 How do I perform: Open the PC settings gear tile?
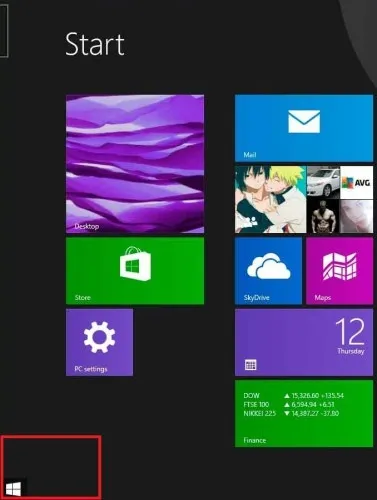99,342
